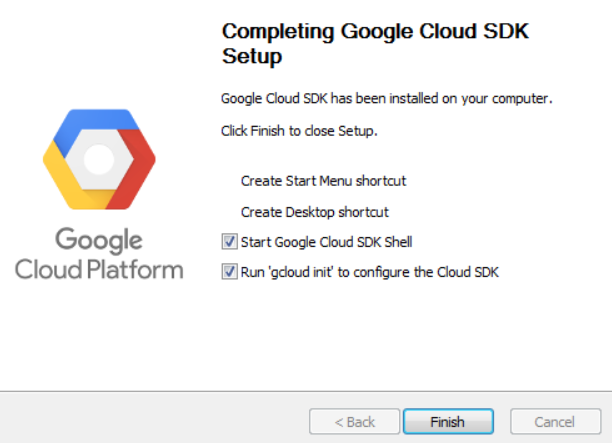Click the "Completing Google Cloud SDK Setup" heading

point(374,44)
